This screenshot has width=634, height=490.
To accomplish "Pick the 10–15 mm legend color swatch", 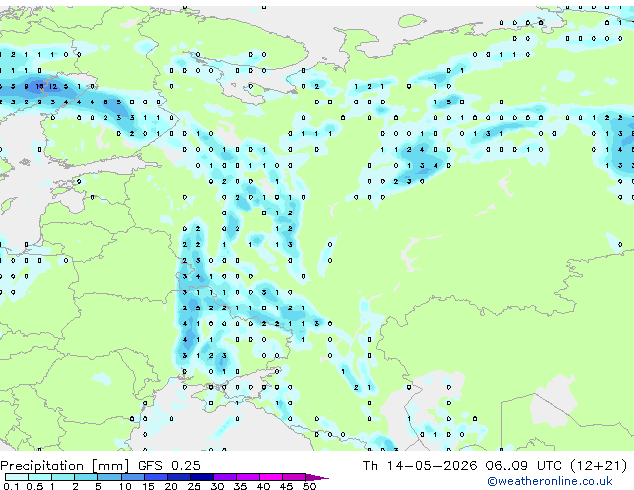I will pos(133,477).
